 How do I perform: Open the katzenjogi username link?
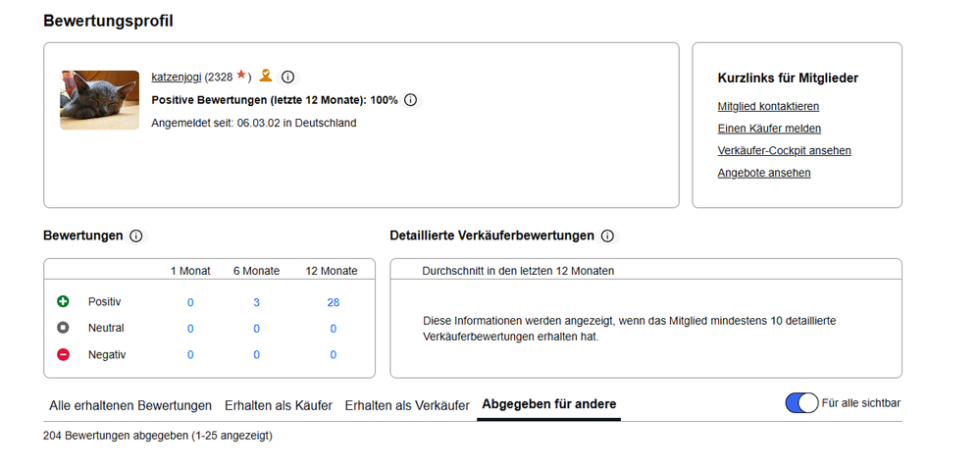click(x=177, y=77)
